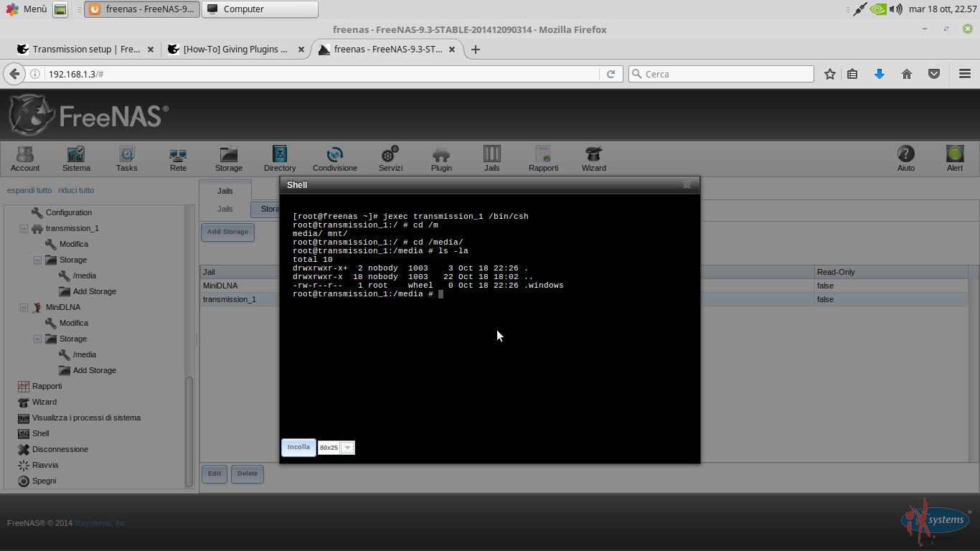This screenshot has width=980, height=551.
Task: Collapse the MiniDLNA tree node
Action: coord(24,308)
